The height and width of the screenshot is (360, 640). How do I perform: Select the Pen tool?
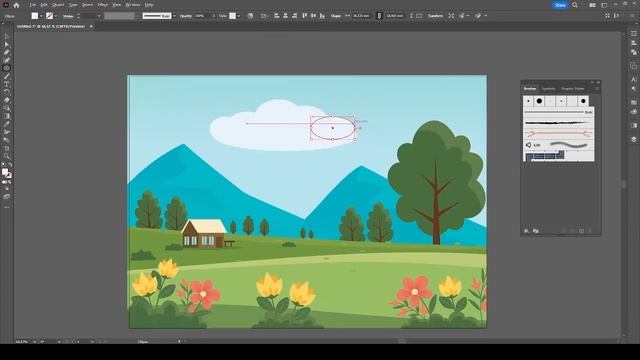pos(7,52)
